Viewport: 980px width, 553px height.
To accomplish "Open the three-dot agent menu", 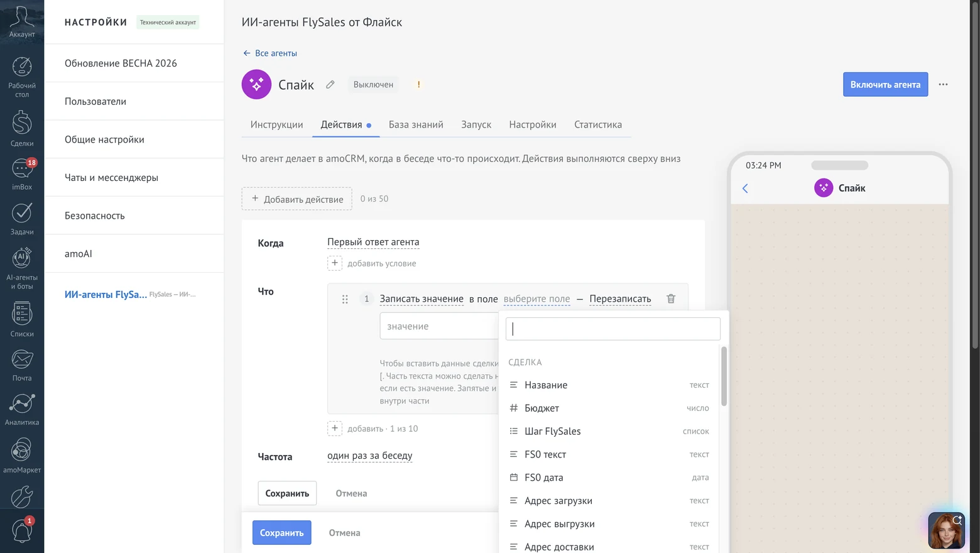I will tap(943, 84).
